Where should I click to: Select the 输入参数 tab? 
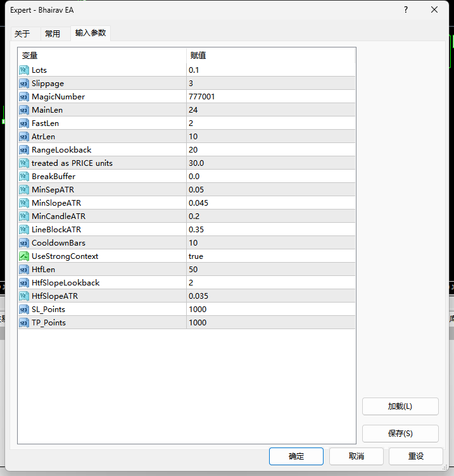(91, 33)
